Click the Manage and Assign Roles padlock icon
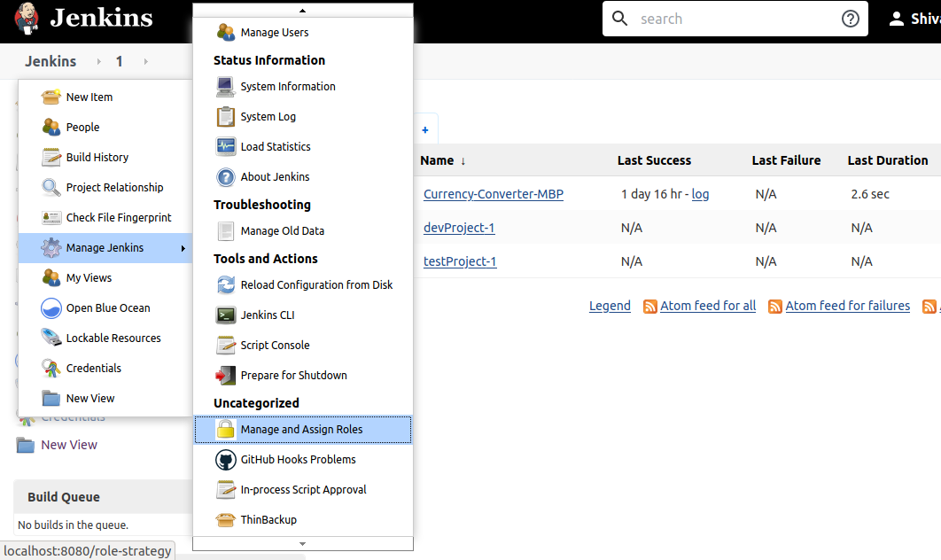 click(226, 429)
